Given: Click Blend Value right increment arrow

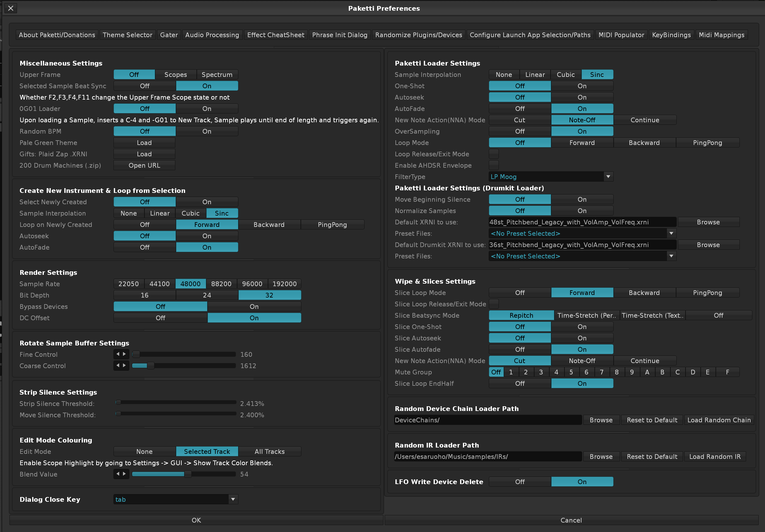Looking at the screenshot, I should (x=125, y=474).
